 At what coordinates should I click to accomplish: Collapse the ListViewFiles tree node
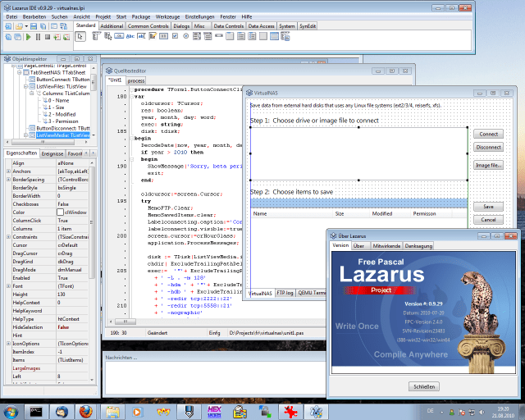coord(25,86)
